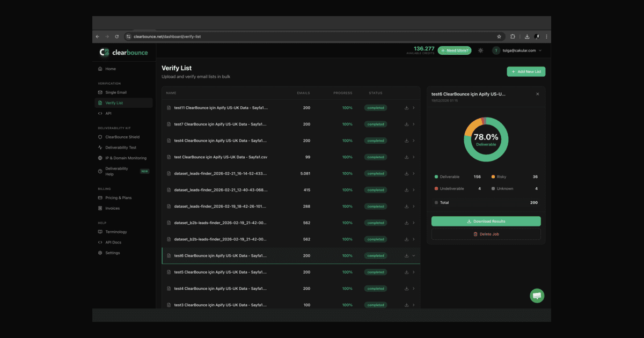This screenshot has width=644, height=338.
Task: Click the browser forward arrow
Action: (107, 36)
